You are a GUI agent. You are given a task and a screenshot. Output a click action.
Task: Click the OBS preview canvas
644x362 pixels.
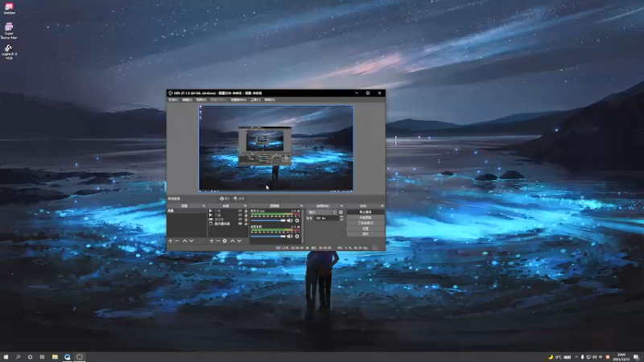pos(276,148)
